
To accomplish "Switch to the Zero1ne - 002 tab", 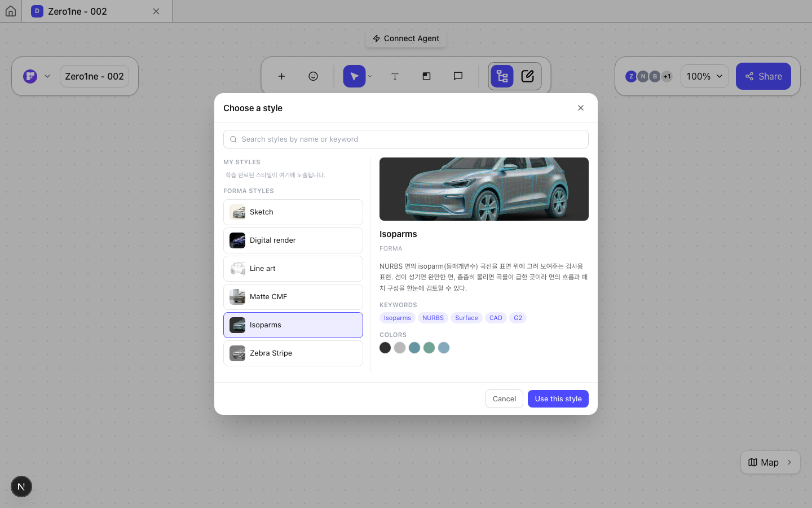I will [x=96, y=11].
